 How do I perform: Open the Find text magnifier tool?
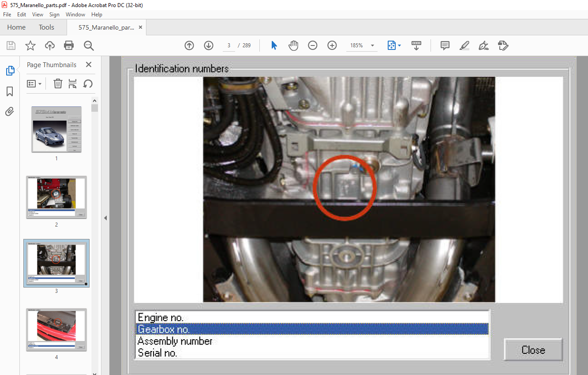[89, 45]
